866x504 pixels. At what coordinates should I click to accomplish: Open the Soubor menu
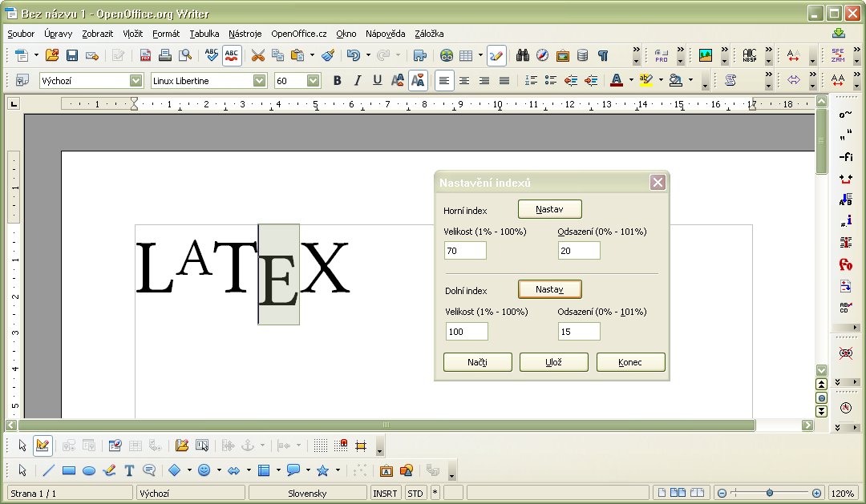tap(21, 34)
